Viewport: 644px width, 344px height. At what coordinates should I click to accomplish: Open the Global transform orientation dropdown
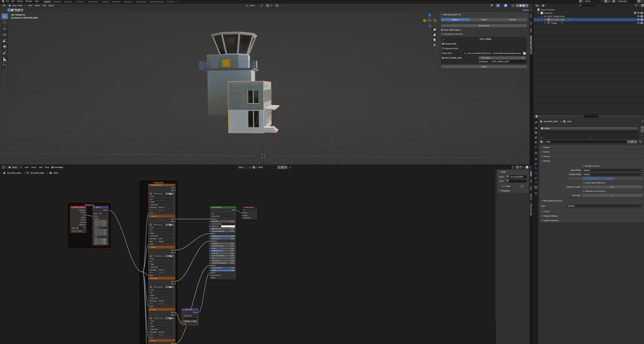(x=252, y=5)
